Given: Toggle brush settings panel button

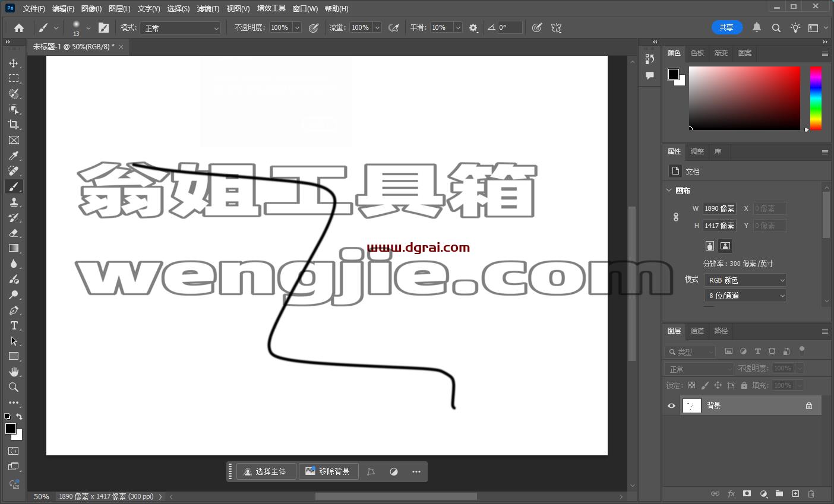Looking at the screenshot, I should (x=103, y=27).
